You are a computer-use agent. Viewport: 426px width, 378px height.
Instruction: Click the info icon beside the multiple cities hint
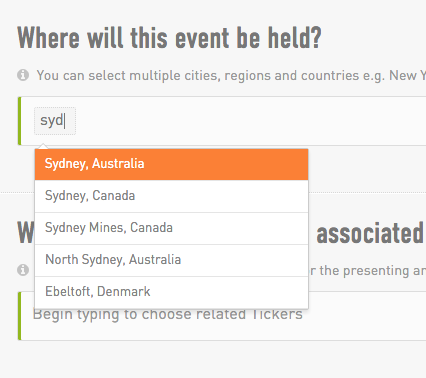23,75
